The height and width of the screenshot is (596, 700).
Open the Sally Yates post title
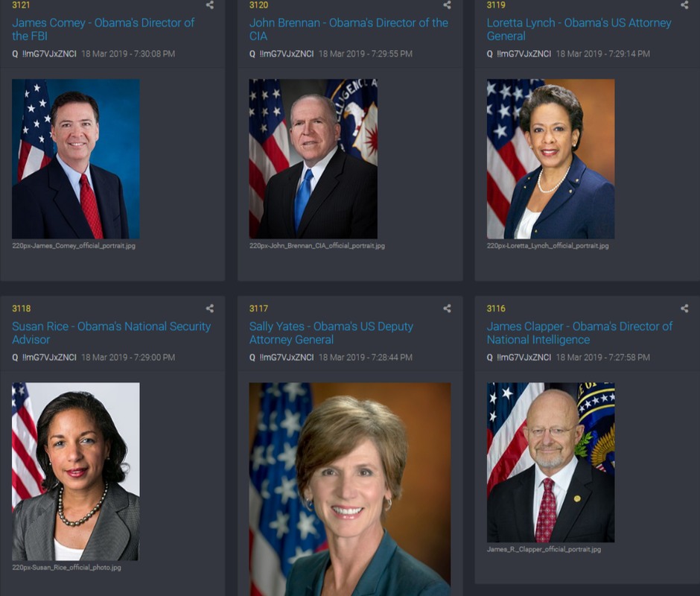tap(331, 333)
